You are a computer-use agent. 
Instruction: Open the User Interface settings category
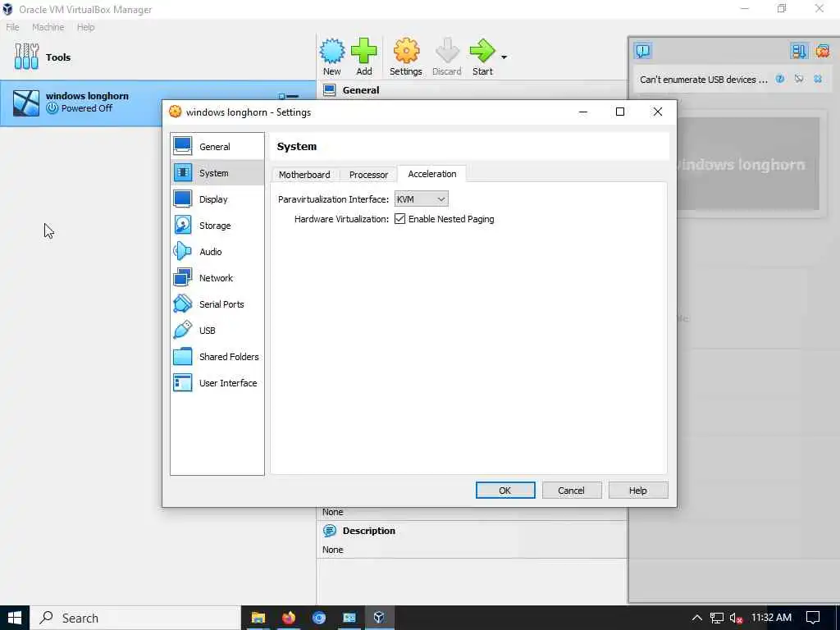coord(217,383)
